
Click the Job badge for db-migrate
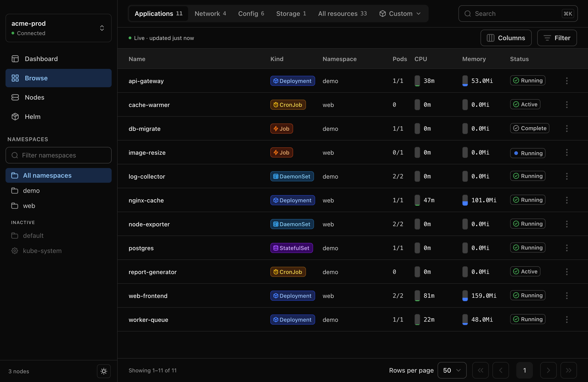click(x=281, y=128)
